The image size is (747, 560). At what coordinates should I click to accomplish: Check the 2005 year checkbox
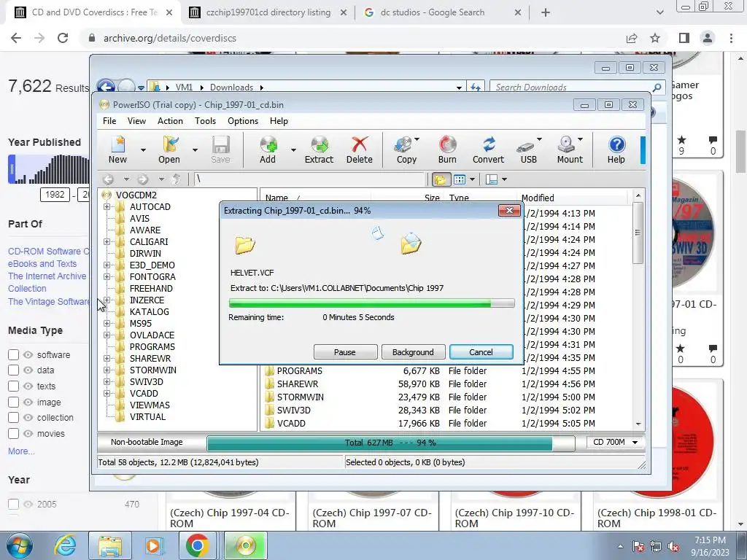[x=13, y=505]
